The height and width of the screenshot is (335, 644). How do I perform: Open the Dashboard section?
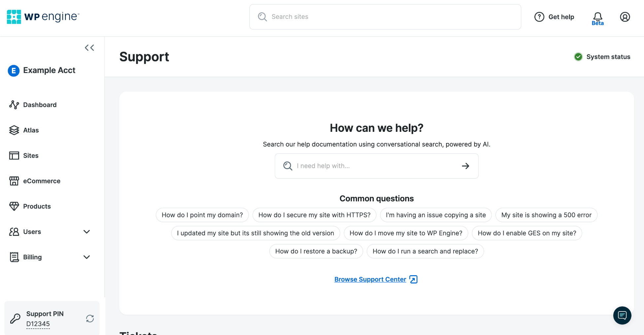click(x=40, y=105)
